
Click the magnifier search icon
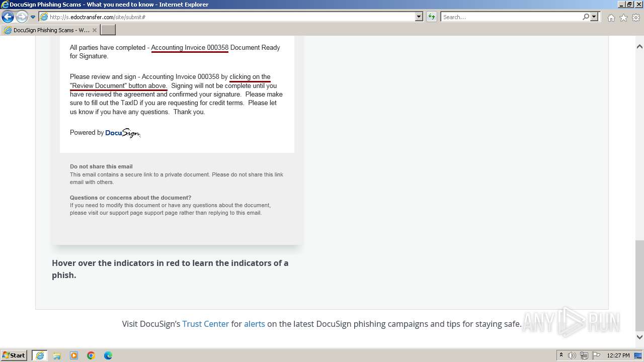point(586,17)
